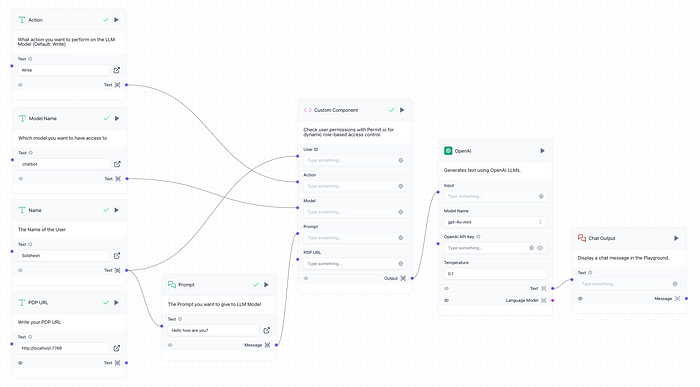
Task: Inspect Custom Component Output icon
Action: coord(403,278)
